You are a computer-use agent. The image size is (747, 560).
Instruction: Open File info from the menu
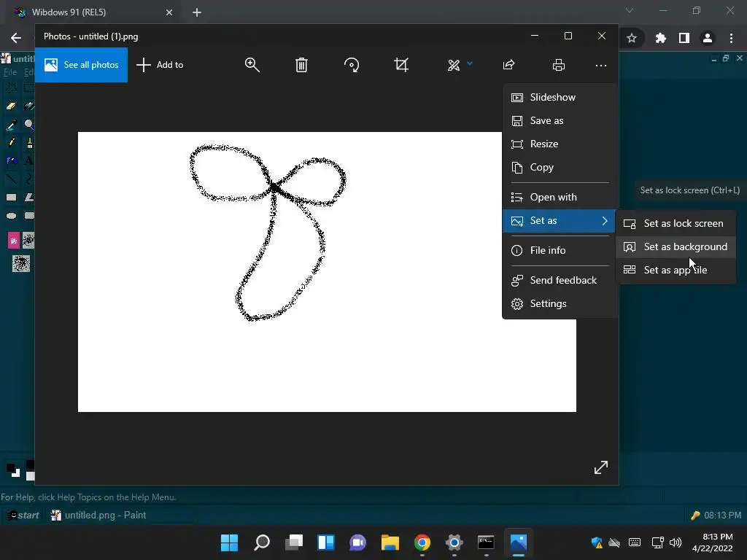[560, 250]
